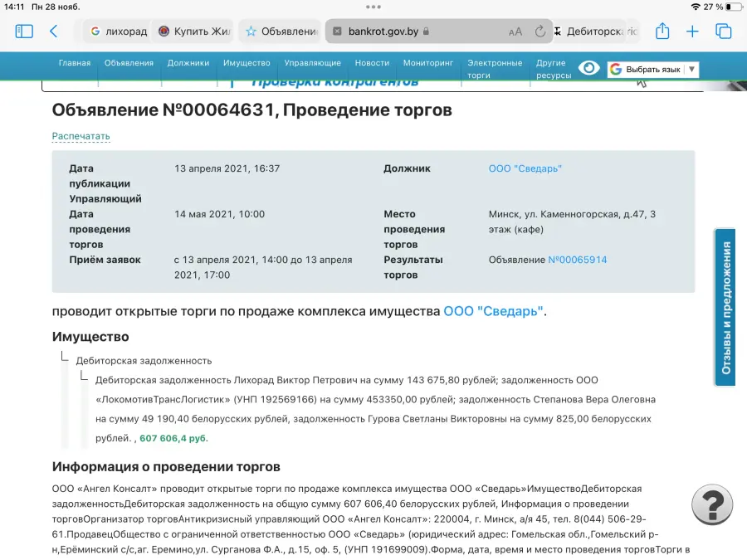This screenshot has width=747, height=560.
Task: Click the auction date 14 мая 2021, 10:00
Action: pos(219,214)
